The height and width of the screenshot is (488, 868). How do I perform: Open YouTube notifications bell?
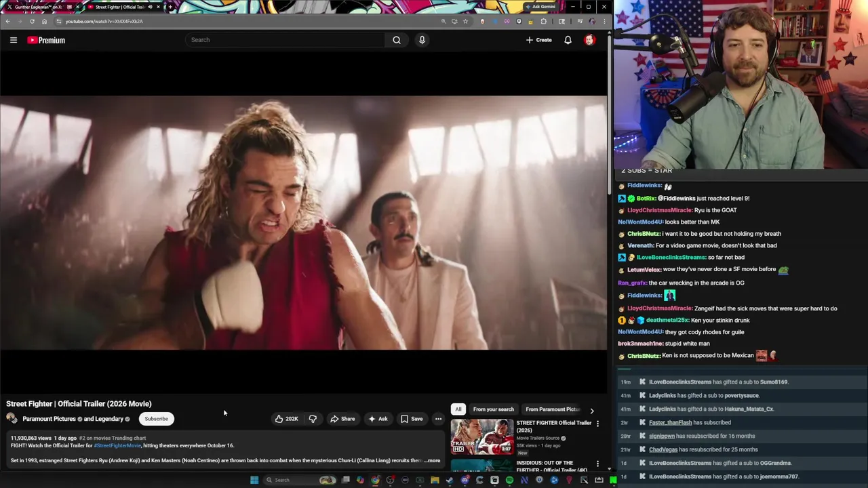pos(568,40)
